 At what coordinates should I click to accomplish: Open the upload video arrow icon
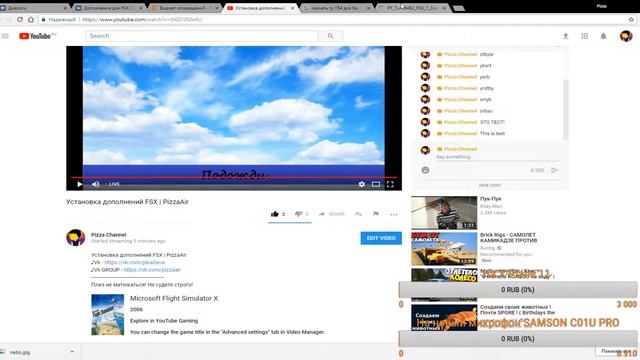565,36
